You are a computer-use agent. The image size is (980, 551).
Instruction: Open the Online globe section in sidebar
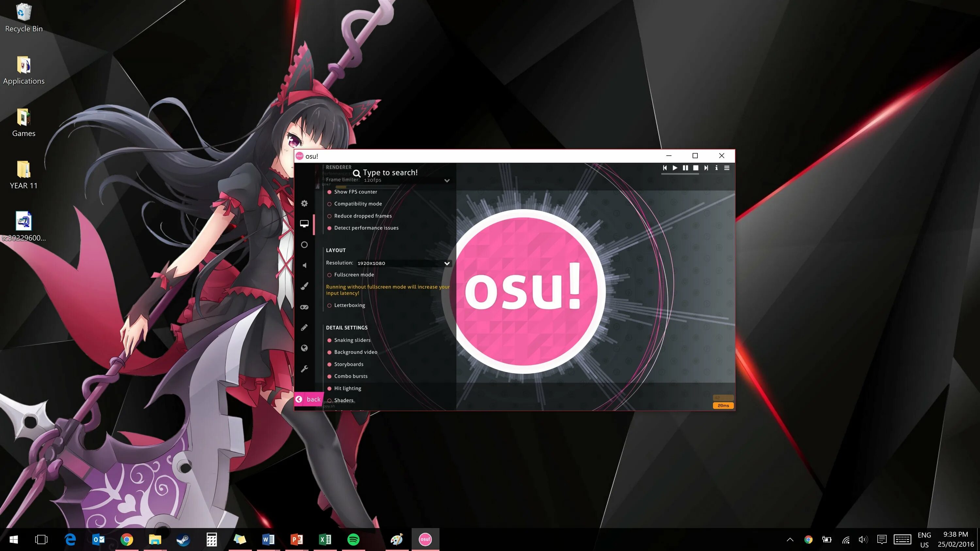[x=304, y=348]
